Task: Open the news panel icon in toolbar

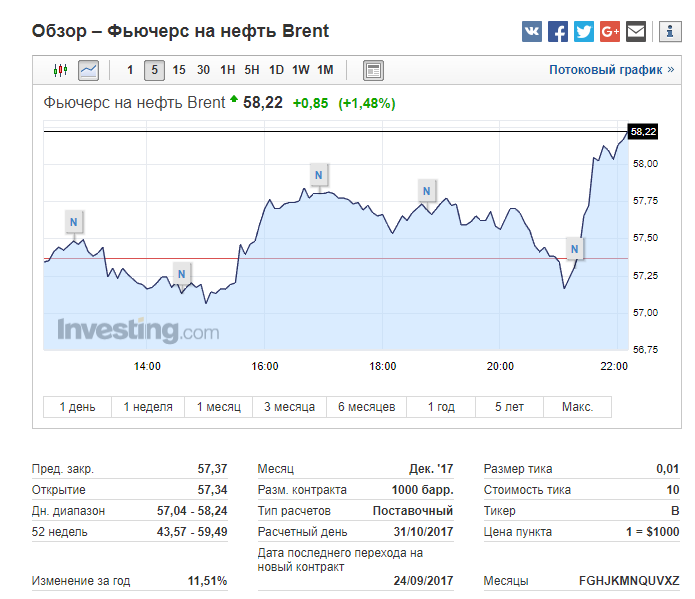Action: (373, 70)
